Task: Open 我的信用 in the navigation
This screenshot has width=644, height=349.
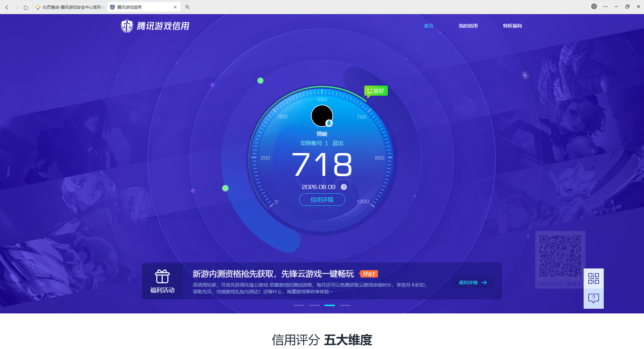Action: (x=468, y=26)
